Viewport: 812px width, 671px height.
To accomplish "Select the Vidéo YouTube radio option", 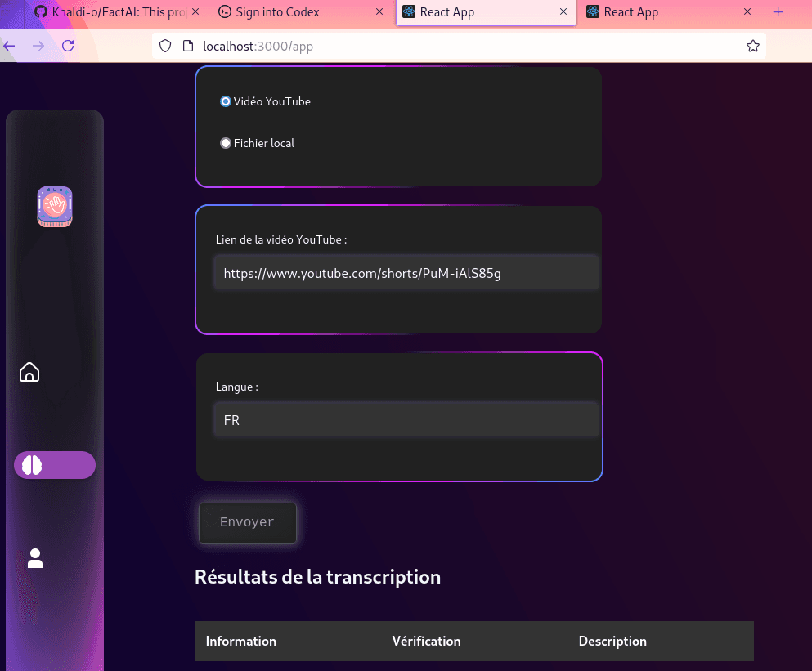I will click(226, 101).
